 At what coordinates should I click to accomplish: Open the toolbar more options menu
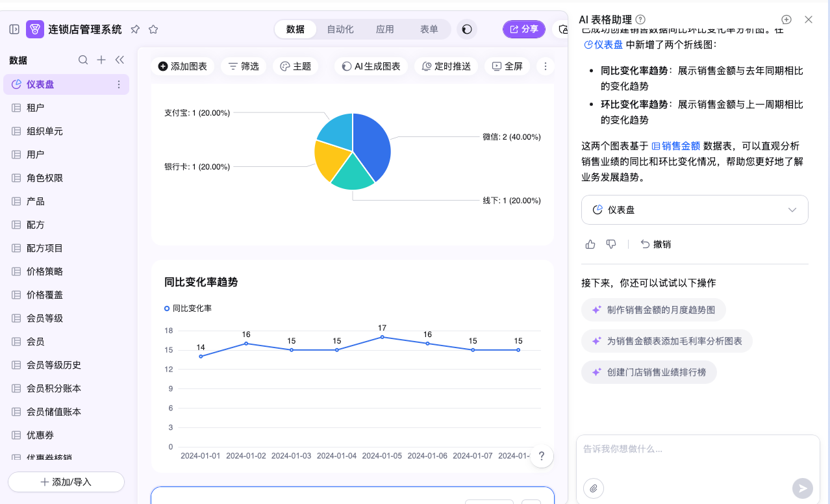point(546,66)
